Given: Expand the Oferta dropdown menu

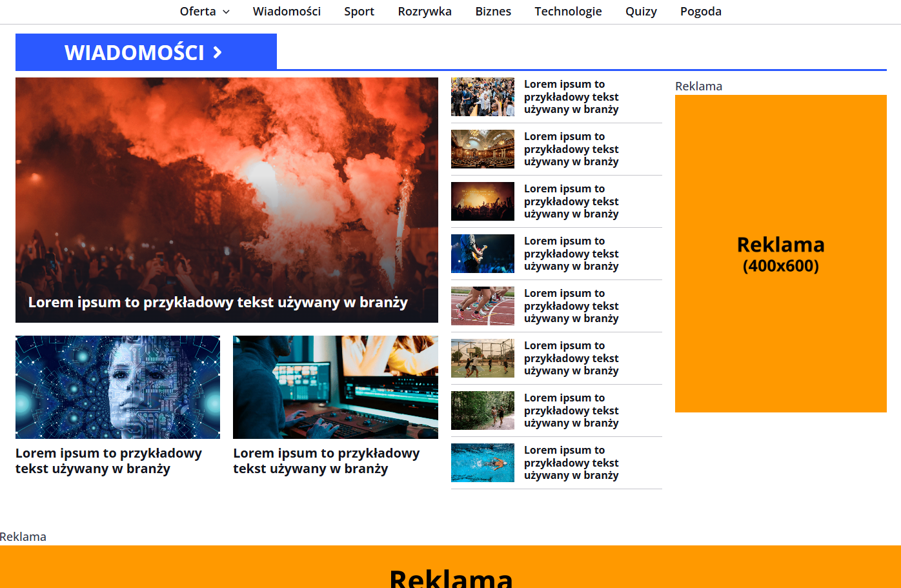Looking at the screenshot, I should 204,12.
